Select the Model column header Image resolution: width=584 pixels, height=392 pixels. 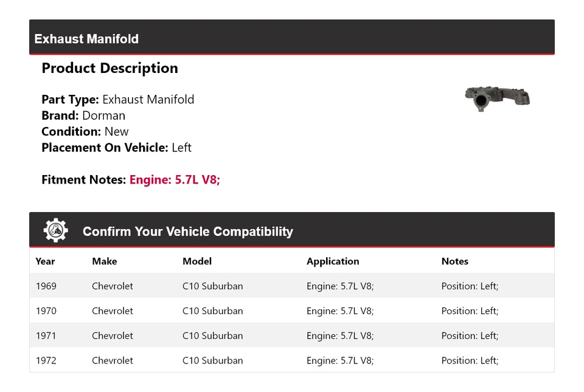click(197, 261)
